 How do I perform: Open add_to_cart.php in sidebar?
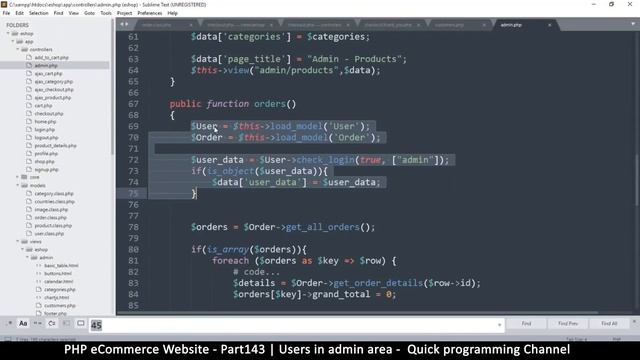point(51,58)
